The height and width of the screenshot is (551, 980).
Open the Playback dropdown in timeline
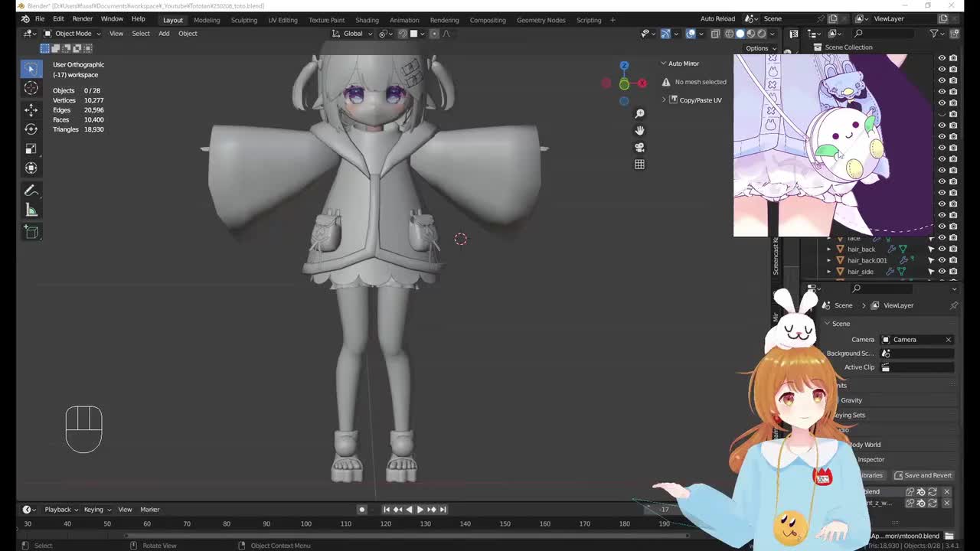[61, 510]
